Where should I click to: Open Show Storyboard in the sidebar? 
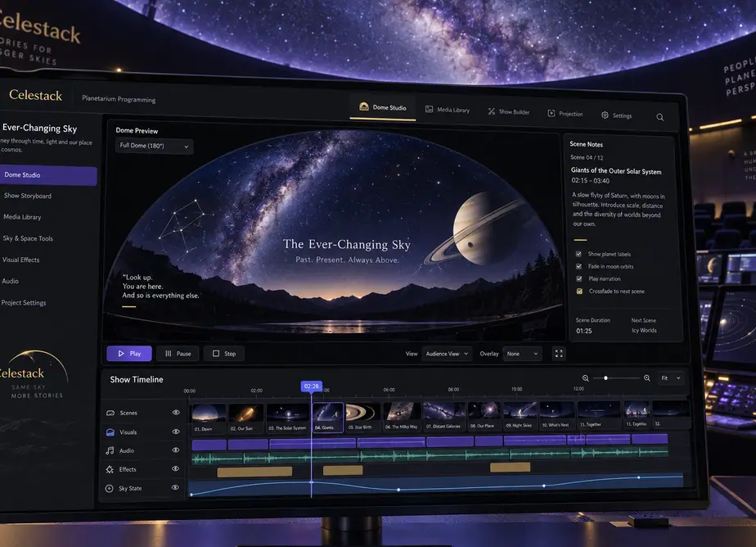click(x=28, y=196)
